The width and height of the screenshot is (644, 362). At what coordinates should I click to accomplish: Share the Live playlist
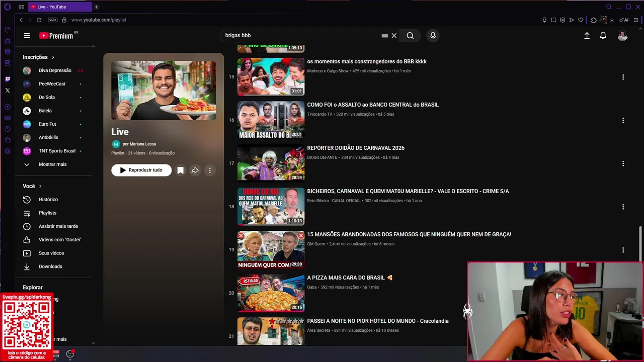coord(195,170)
